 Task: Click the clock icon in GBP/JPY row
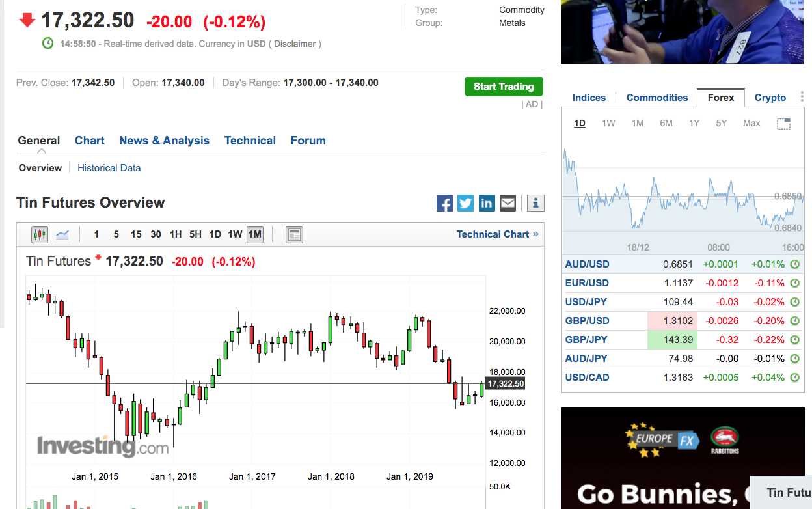[x=794, y=340]
